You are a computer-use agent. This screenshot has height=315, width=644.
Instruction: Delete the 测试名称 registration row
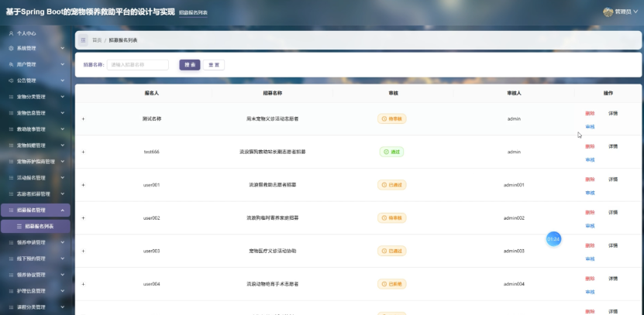pyautogui.click(x=590, y=114)
